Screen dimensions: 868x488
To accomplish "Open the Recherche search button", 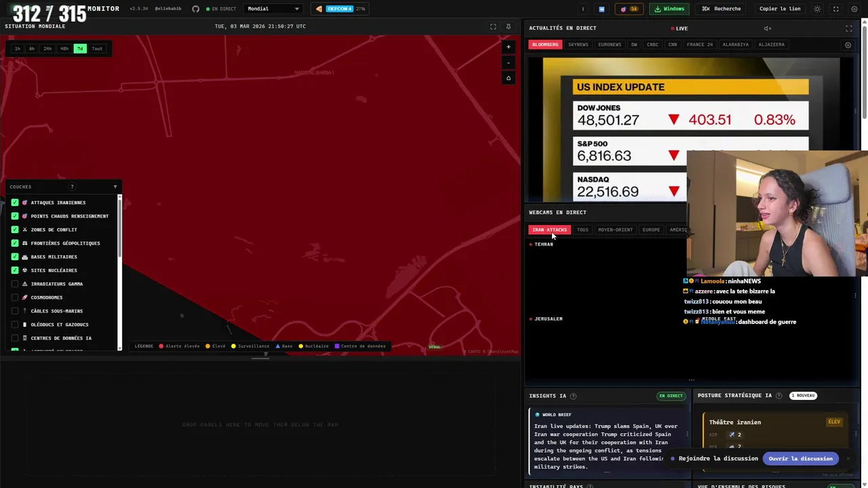I will click(722, 9).
